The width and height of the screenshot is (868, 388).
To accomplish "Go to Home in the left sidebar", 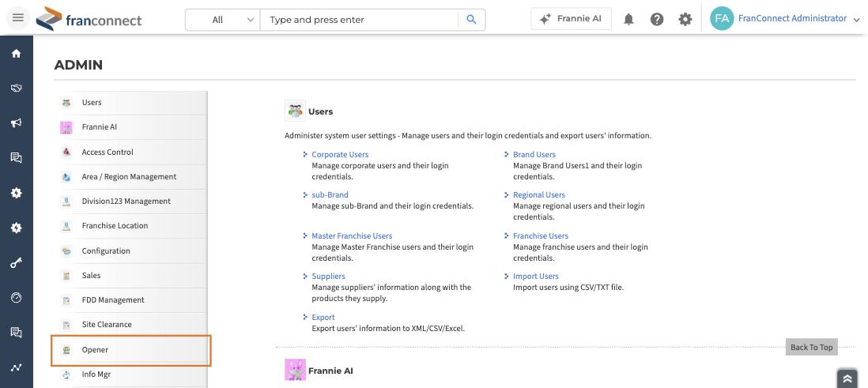I will (16, 53).
